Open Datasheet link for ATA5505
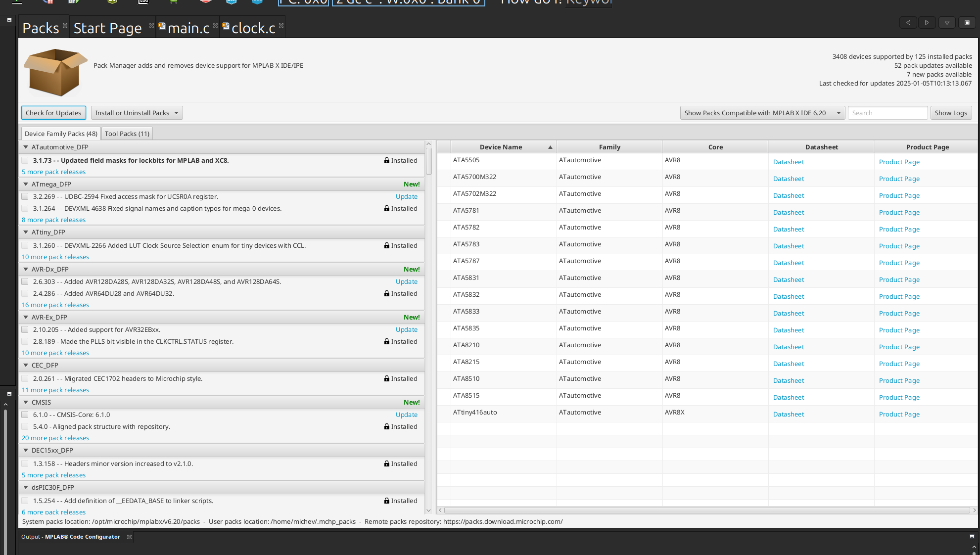 (x=789, y=162)
